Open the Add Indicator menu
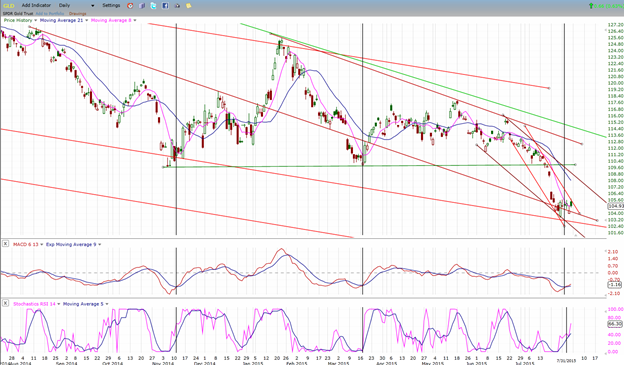This screenshot has height=365, width=624. [x=36, y=6]
